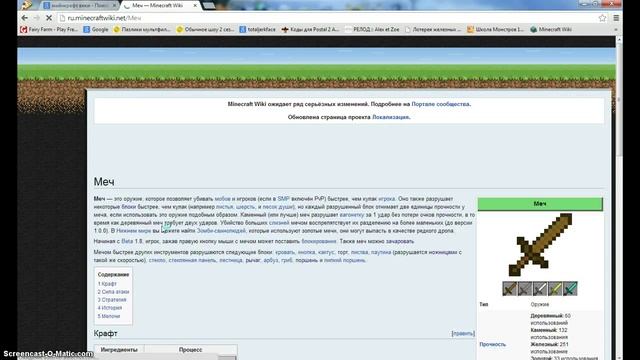Follow the паутина link
Image resolution: width=640 pixels, height=360 pixels.
coord(381,252)
